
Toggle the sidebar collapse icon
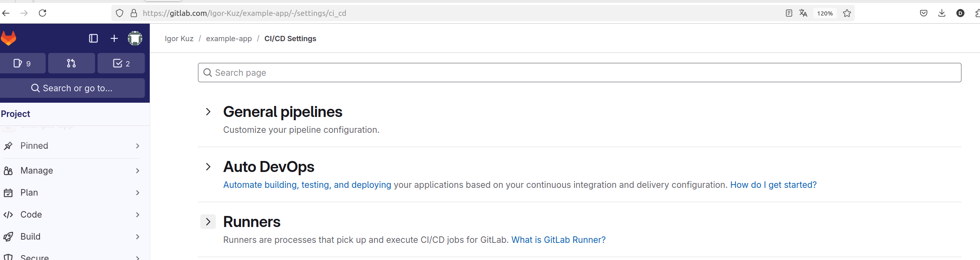(93, 38)
